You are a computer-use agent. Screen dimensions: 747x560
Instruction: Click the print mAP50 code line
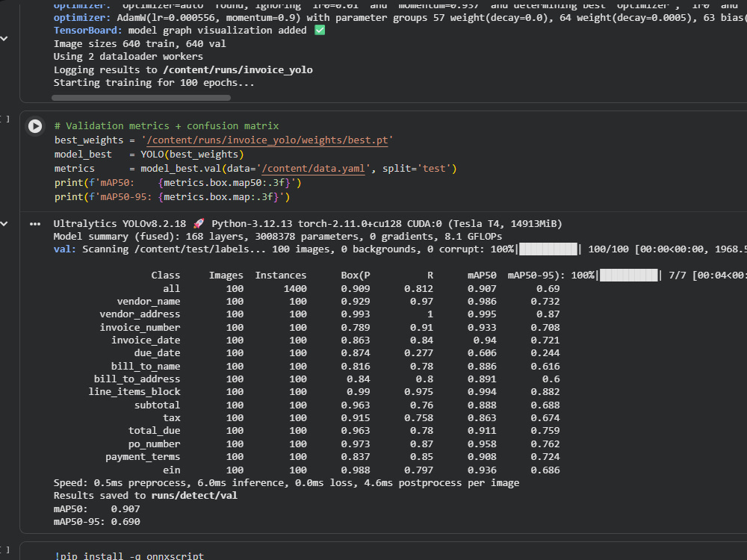click(x=178, y=182)
